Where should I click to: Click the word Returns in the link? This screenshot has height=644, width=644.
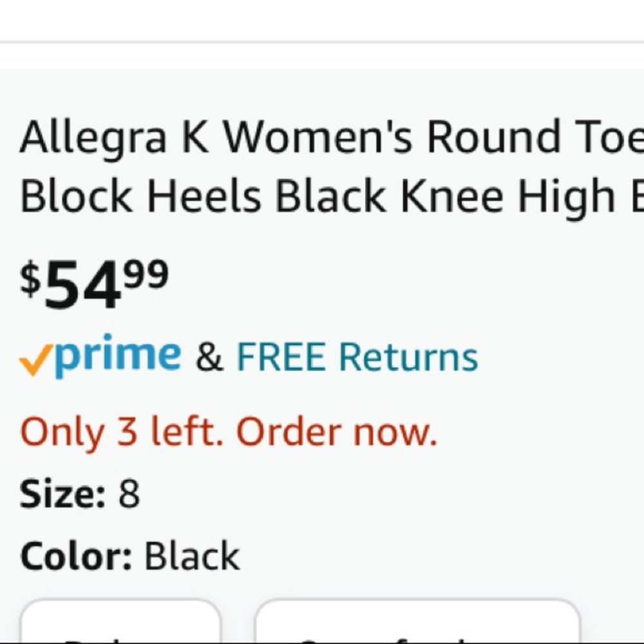click(x=408, y=357)
